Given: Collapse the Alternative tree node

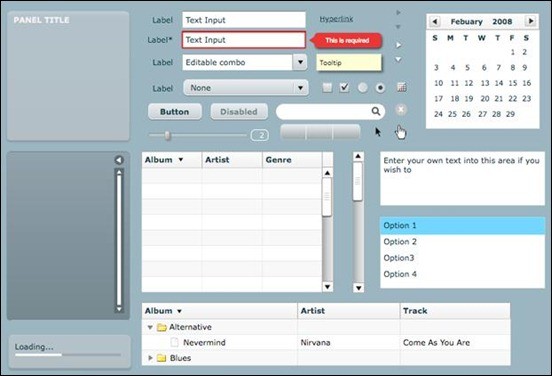Looking at the screenshot, I should (x=150, y=327).
